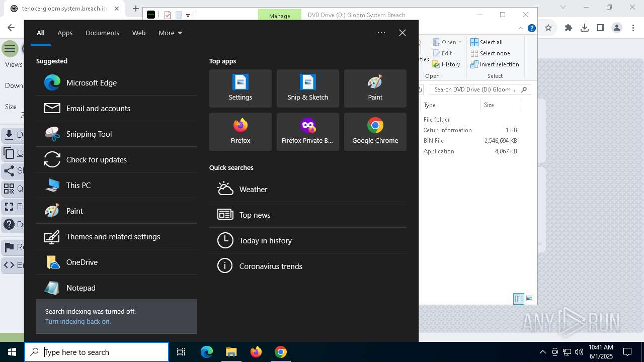Click Select all in Explorer ribbon
This screenshot has width=644, height=362.
coord(487,42)
